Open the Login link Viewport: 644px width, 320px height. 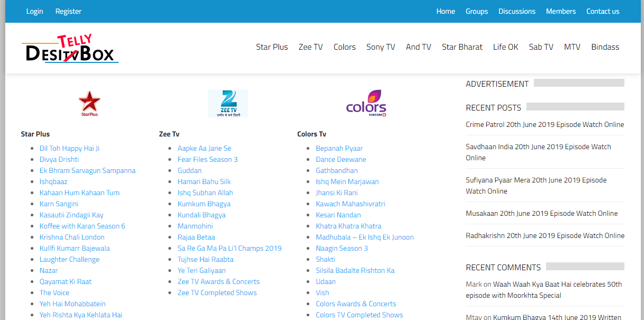coord(35,11)
